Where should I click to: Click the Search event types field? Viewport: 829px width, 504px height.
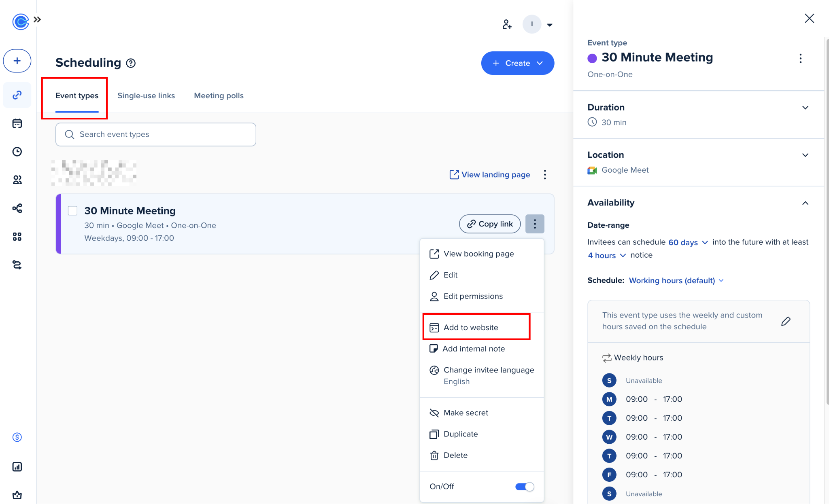(x=156, y=134)
